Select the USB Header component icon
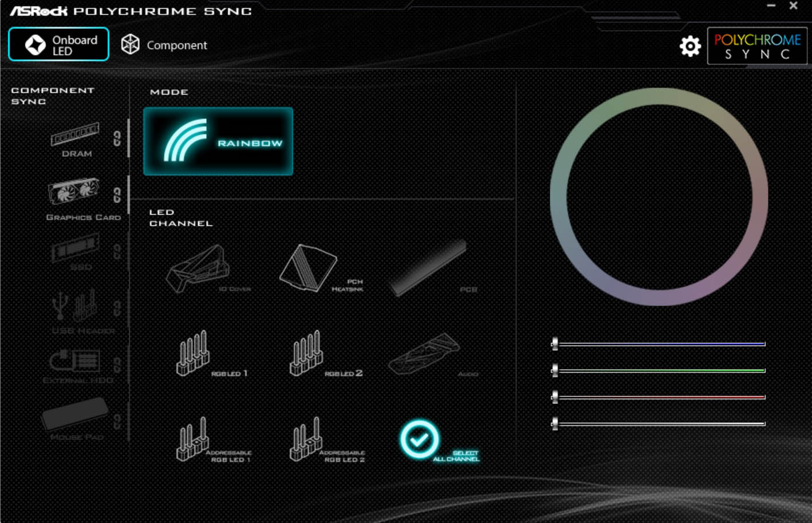 [x=74, y=305]
